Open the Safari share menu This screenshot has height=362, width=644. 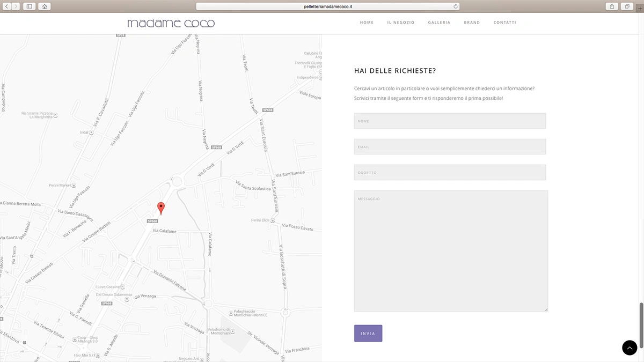[x=612, y=6]
